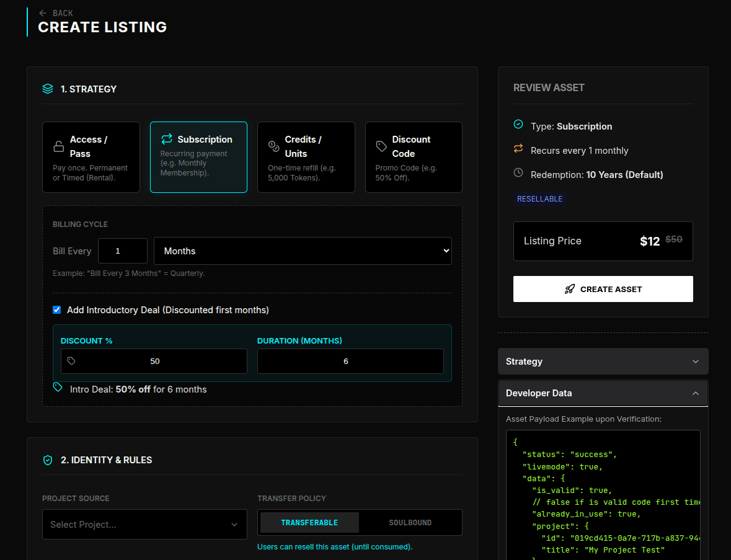Click the Create Asset button
The height and width of the screenshot is (560, 731).
point(603,289)
